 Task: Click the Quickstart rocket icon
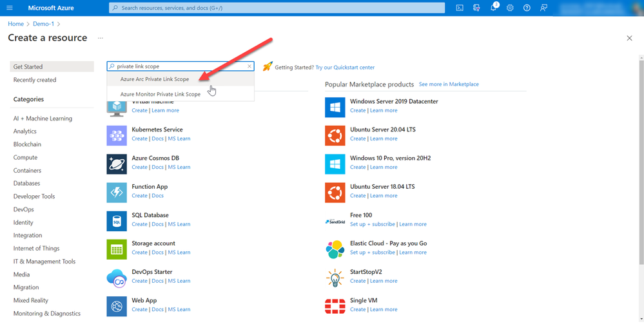[268, 66]
